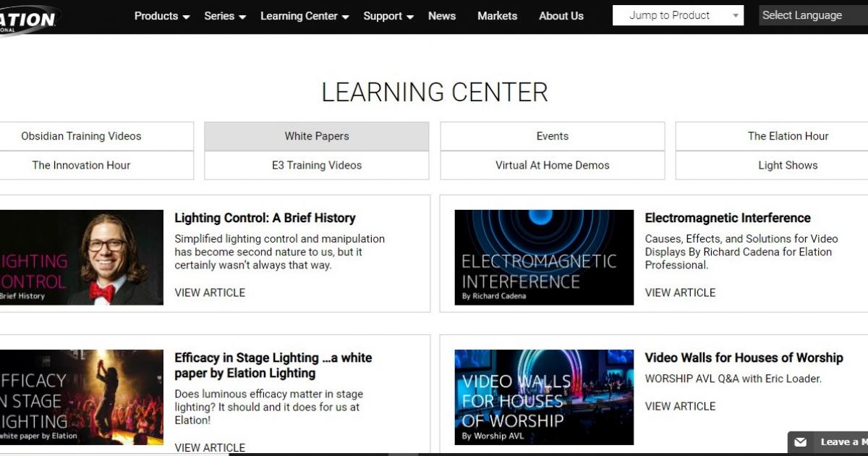The image size is (868, 456).
Task: Click 'Causes, Effects, and Solutions' description text
Action: click(741, 252)
